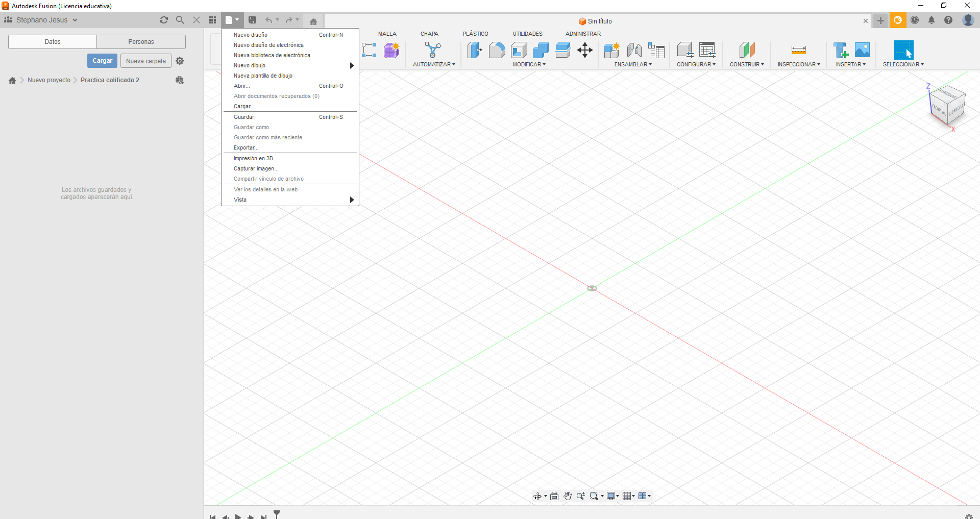Image resolution: width=980 pixels, height=519 pixels.
Task: Open Nuevo dibujo submenu
Action: click(x=290, y=65)
